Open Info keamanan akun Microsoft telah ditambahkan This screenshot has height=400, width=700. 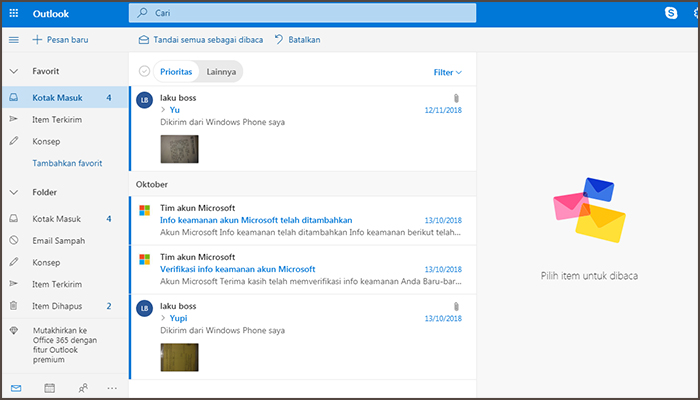(303, 221)
